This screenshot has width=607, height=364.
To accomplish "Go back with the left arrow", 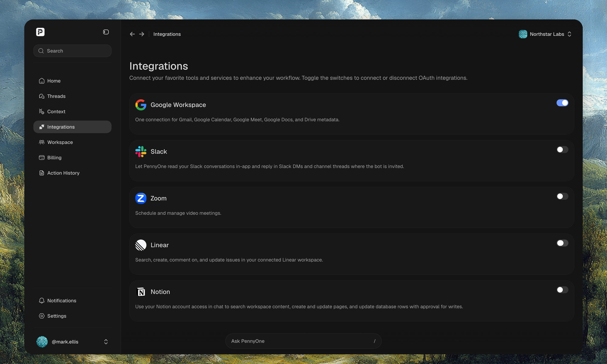I will [x=132, y=34].
